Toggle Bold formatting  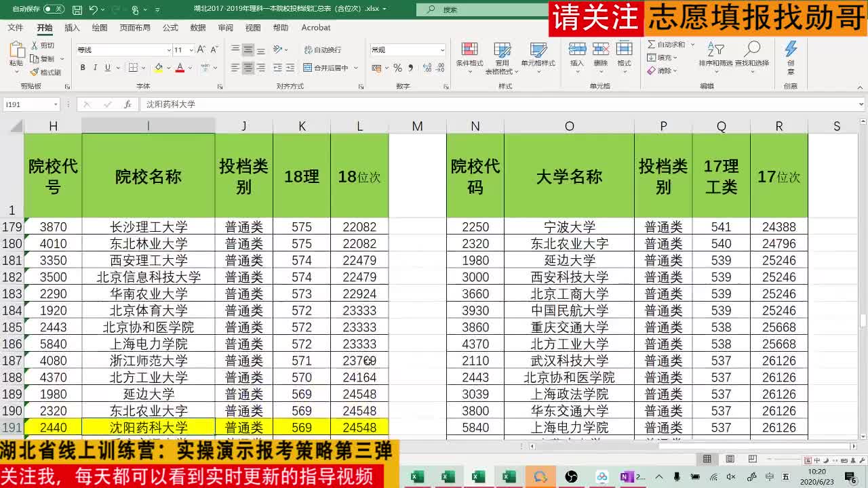tap(83, 68)
